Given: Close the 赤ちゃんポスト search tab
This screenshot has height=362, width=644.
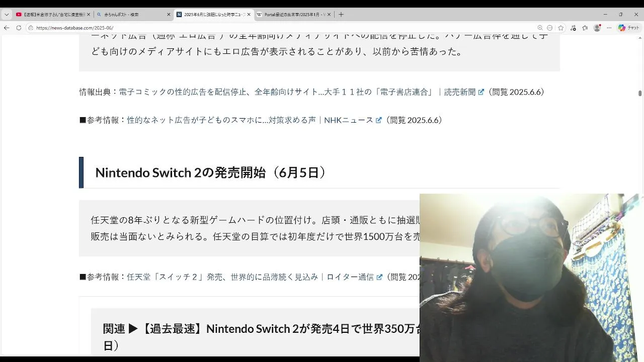Looking at the screenshot, I should [x=169, y=15].
